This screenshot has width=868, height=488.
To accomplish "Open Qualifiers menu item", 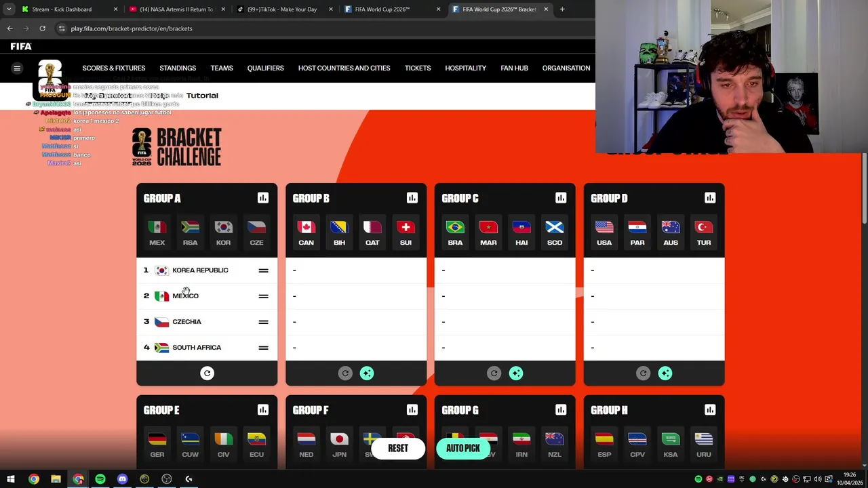I will click(x=265, y=68).
